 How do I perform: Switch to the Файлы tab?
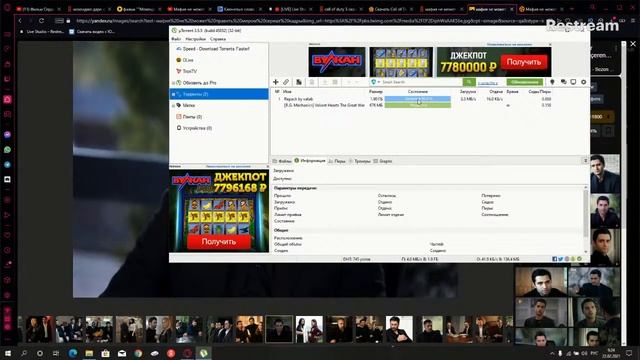point(282,161)
